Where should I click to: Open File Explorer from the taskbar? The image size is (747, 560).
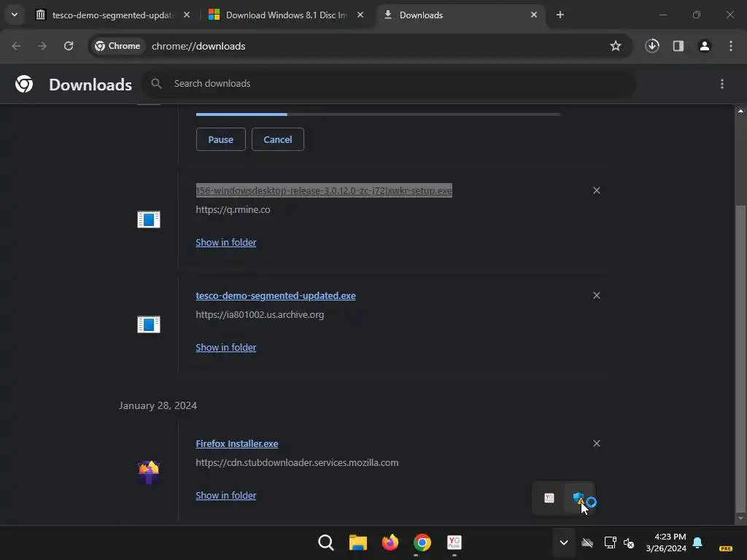tap(357, 542)
